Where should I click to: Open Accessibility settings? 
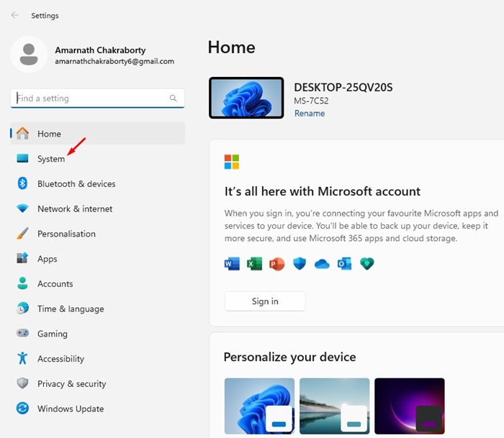[98, 358]
